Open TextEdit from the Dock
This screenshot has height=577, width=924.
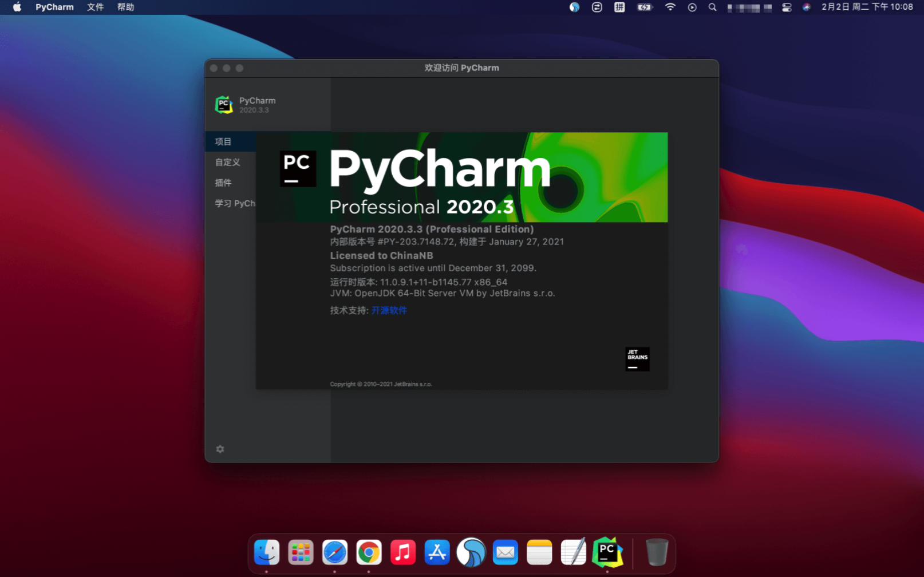pos(573,552)
